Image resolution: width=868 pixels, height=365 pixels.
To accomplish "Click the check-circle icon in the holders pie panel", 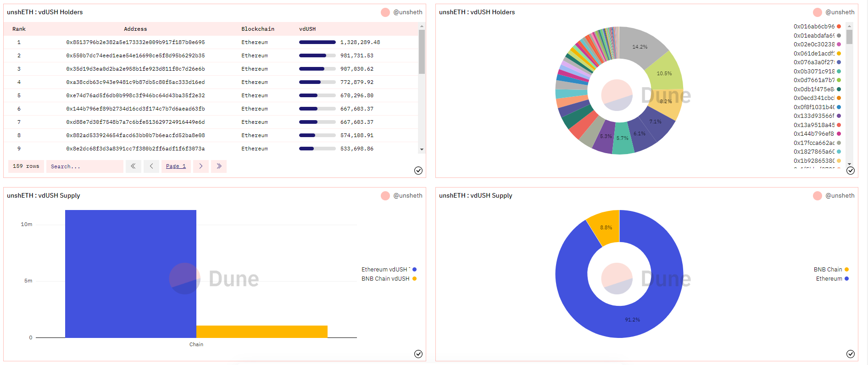I will coord(851,171).
